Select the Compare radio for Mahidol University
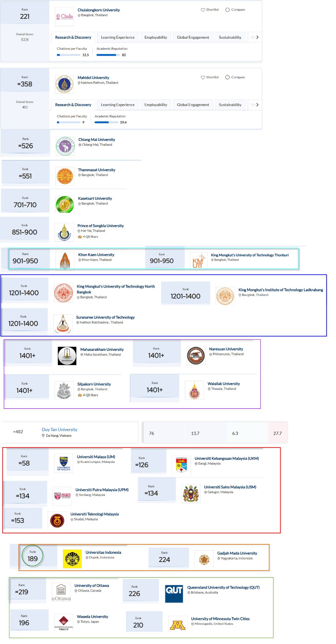336x644 pixels. click(227, 77)
